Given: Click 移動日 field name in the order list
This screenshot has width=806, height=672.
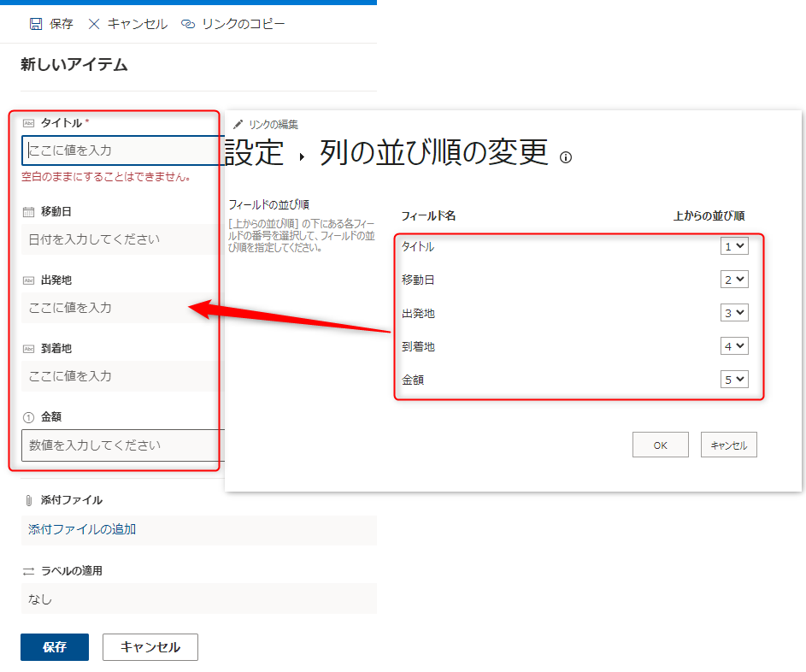Looking at the screenshot, I should (x=419, y=280).
